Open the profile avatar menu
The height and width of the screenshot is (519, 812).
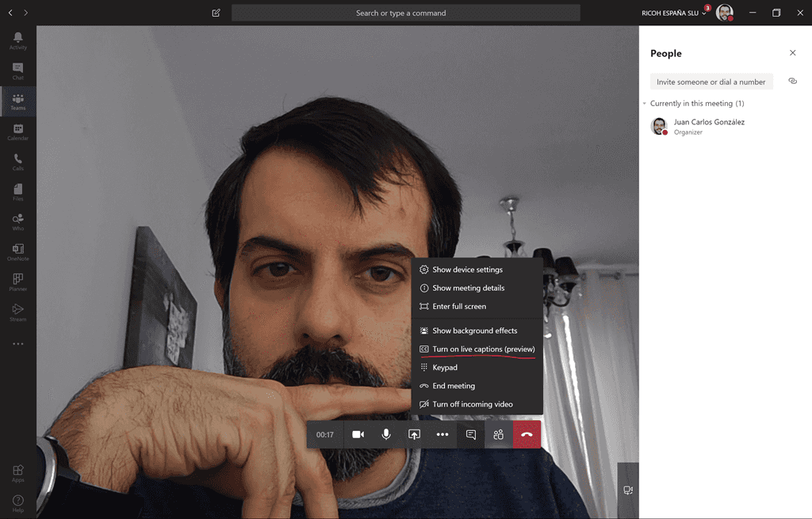click(725, 13)
